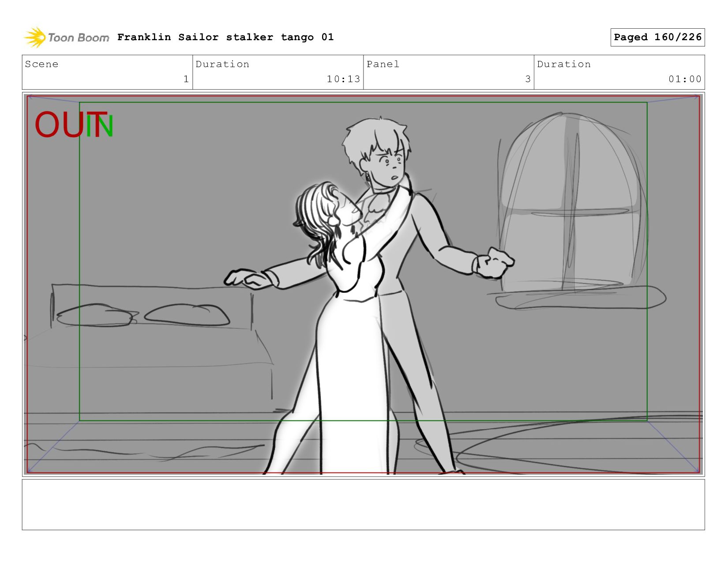This screenshot has height=563, width=728.
Task: Click the empty notes box below panel
Action: click(363, 505)
